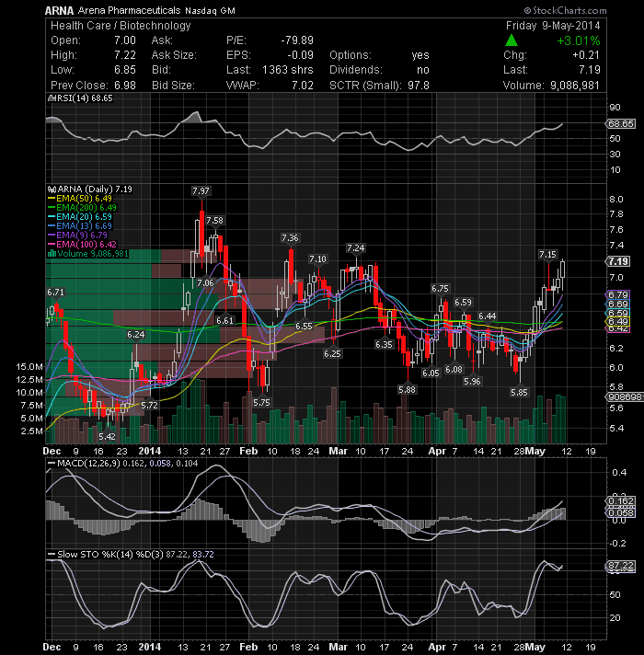Viewport: 644px width, 655px height.
Task: Click the header Volume value 9,086,981
Action: pyautogui.click(x=575, y=86)
